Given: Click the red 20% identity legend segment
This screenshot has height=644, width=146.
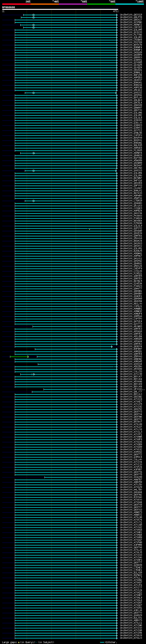Looking at the screenshot, I should click(x=16, y=4).
